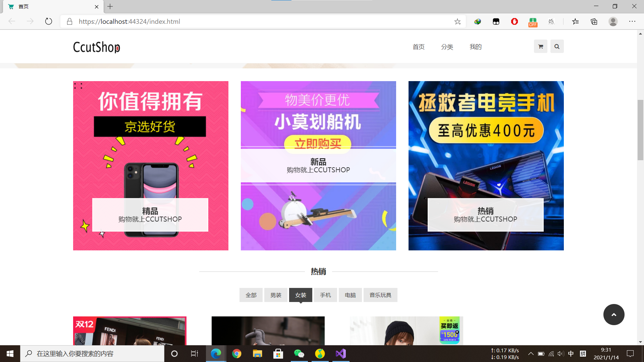
Task: Click the scroll-to-top round arrow button
Action: (x=613, y=314)
